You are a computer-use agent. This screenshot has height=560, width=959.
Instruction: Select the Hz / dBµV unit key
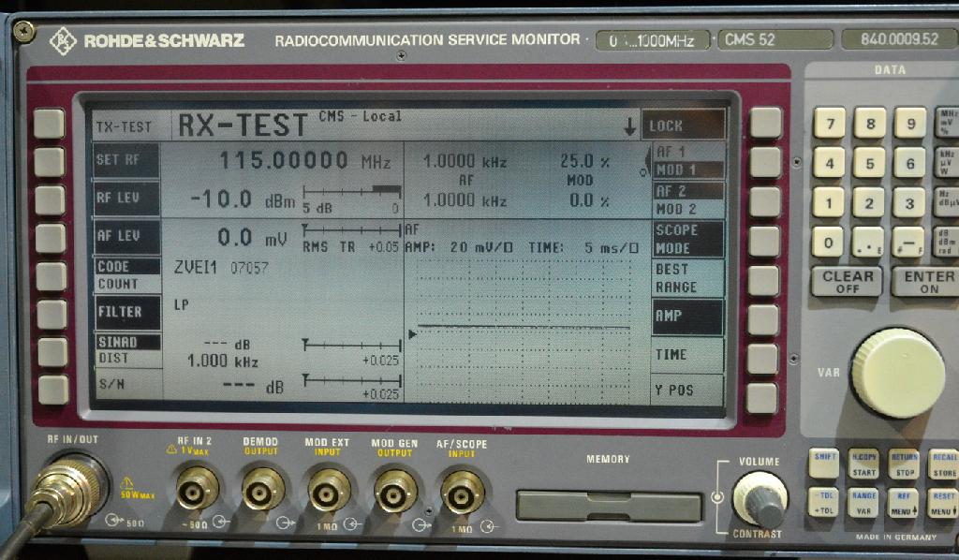pos(948,202)
